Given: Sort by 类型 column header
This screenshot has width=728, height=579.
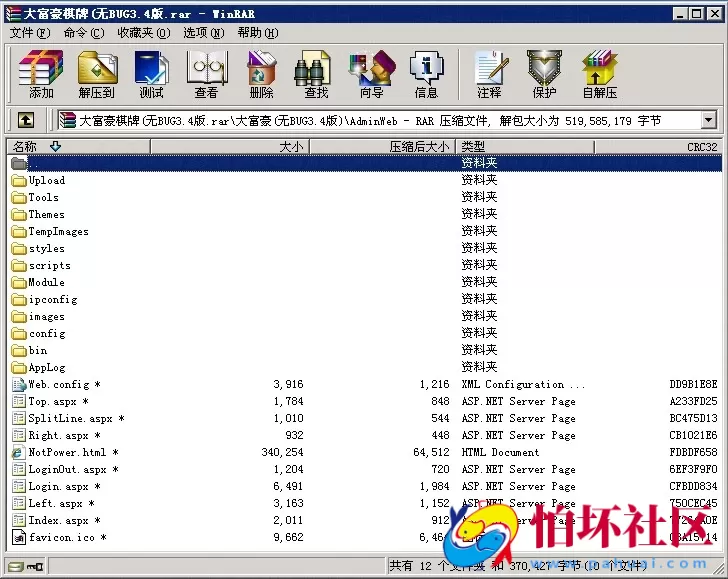Looking at the screenshot, I should point(525,147).
